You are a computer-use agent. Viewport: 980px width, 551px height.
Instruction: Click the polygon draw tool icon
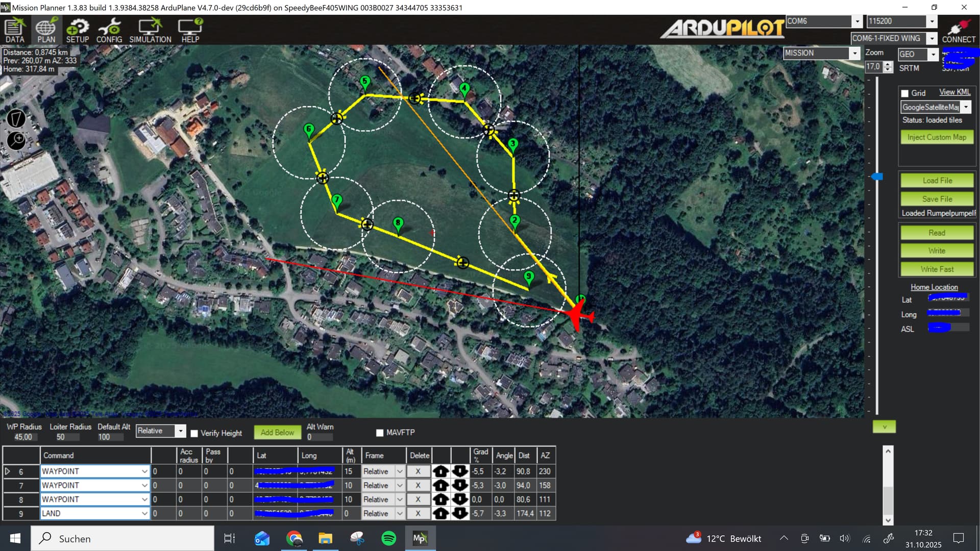point(16,119)
